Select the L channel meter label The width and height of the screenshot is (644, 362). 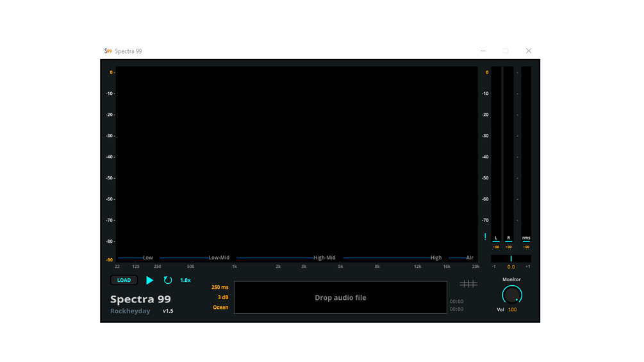496,238
